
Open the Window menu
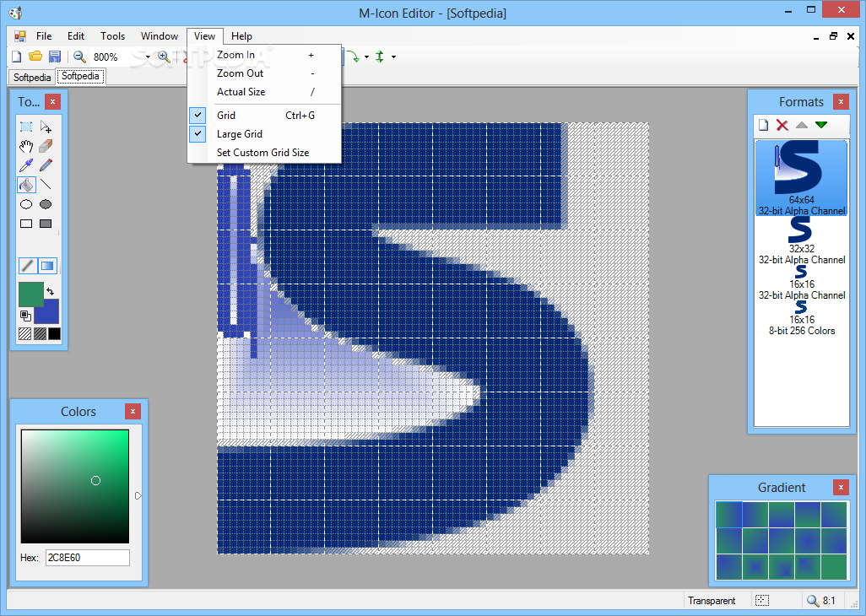pyautogui.click(x=160, y=36)
